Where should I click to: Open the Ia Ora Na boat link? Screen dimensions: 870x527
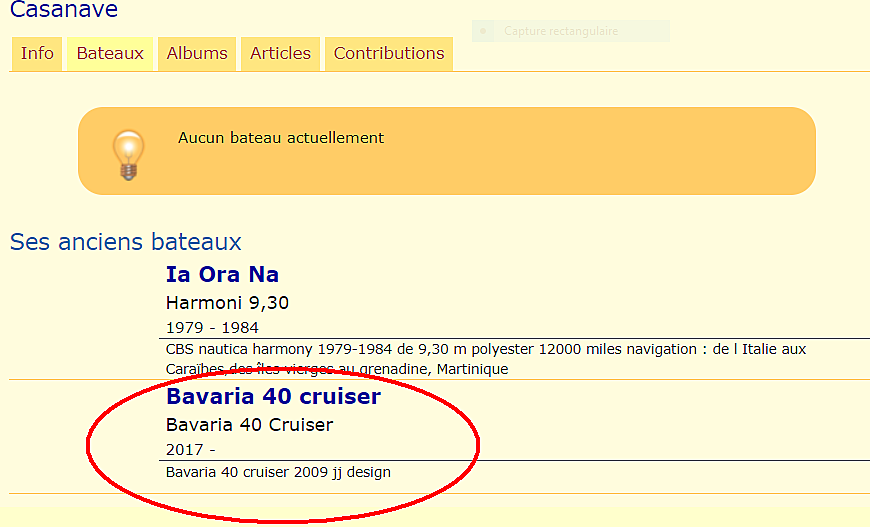[222, 275]
